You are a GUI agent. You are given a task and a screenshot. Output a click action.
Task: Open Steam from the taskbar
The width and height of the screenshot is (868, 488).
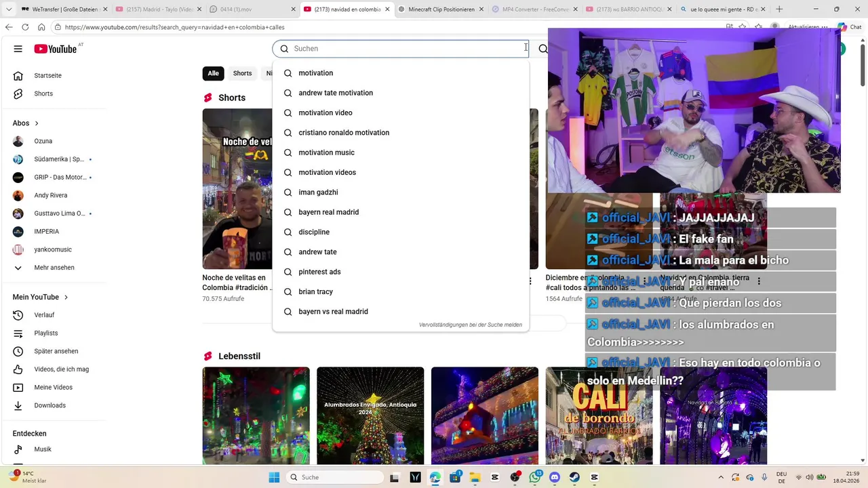574,477
